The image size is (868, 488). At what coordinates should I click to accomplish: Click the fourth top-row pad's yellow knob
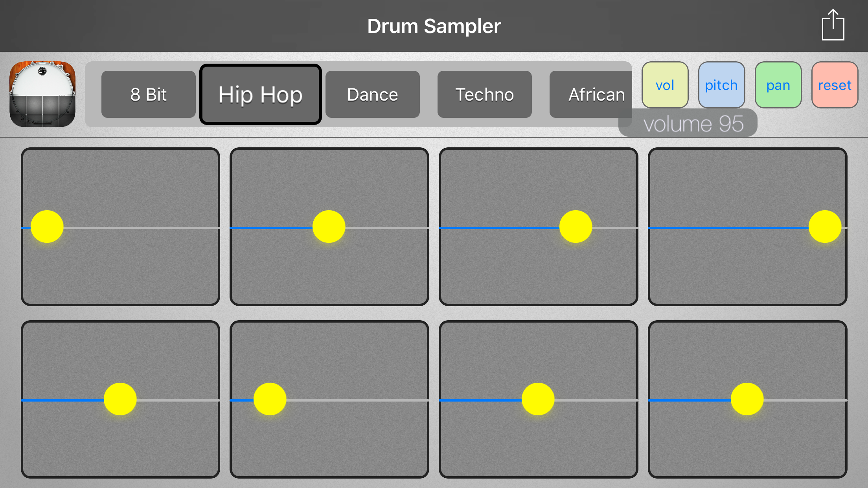(x=825, y=227)
